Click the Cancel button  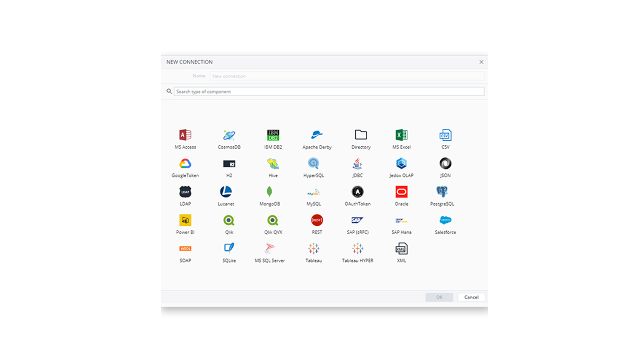pyautogui.click(x=471, y=297)
